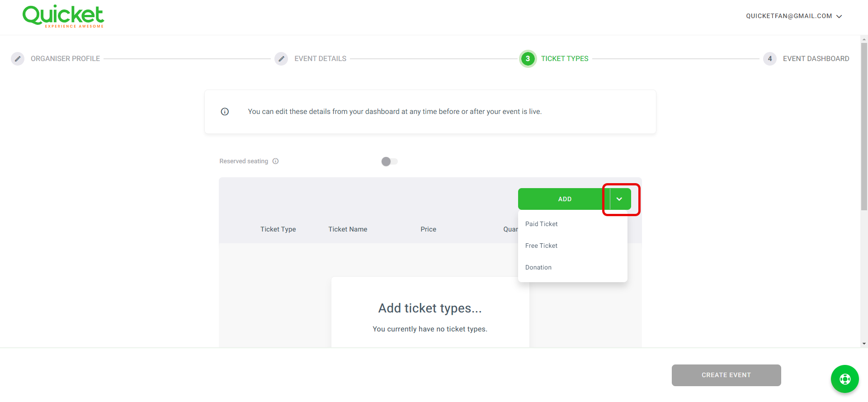The height and width of the screenshot is (402, 868).
Task: Click the green ADD button
Action: pos(564,199)
